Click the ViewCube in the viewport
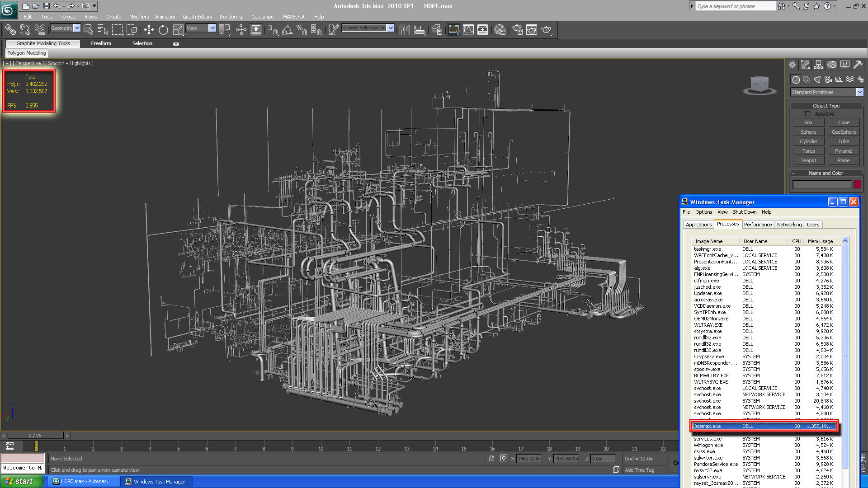The width and height of the screenshot is (868, 488). click(759, 85)
